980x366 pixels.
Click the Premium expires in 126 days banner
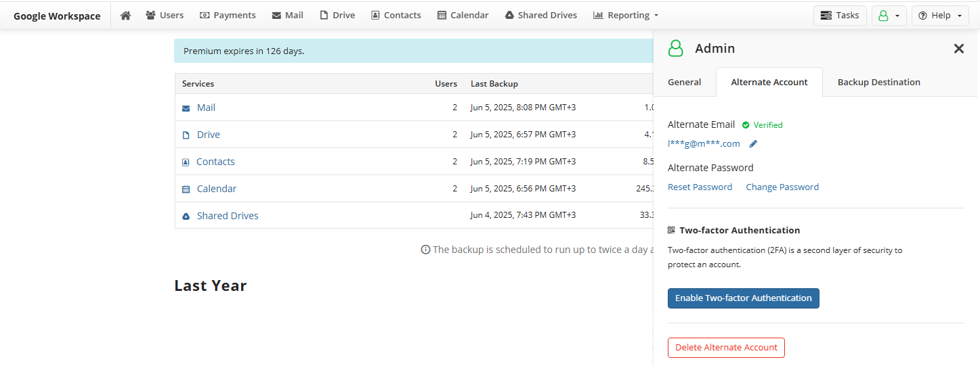(413, 51)
